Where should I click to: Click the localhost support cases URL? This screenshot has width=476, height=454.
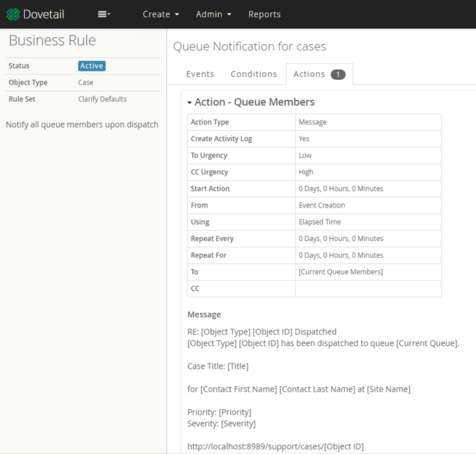pos(276,446)
